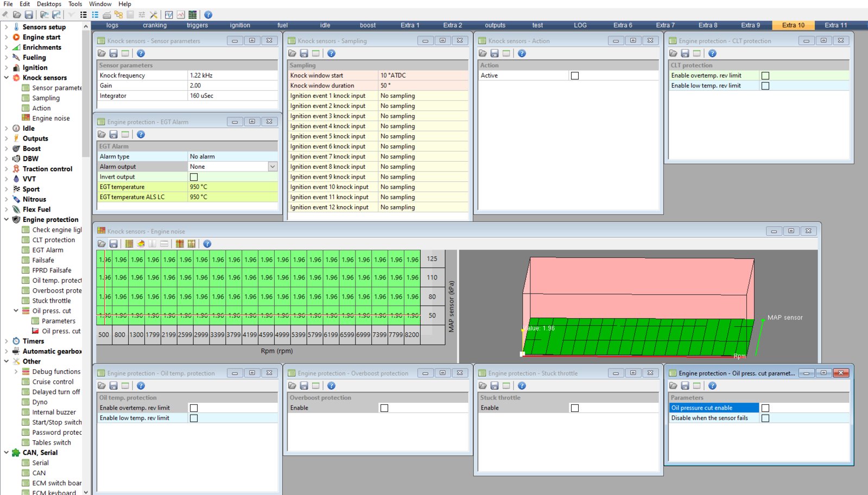Check Enable in Stuck throttle window
The image size is (868, 495).
pyautogui.click(x=575, y=408)
